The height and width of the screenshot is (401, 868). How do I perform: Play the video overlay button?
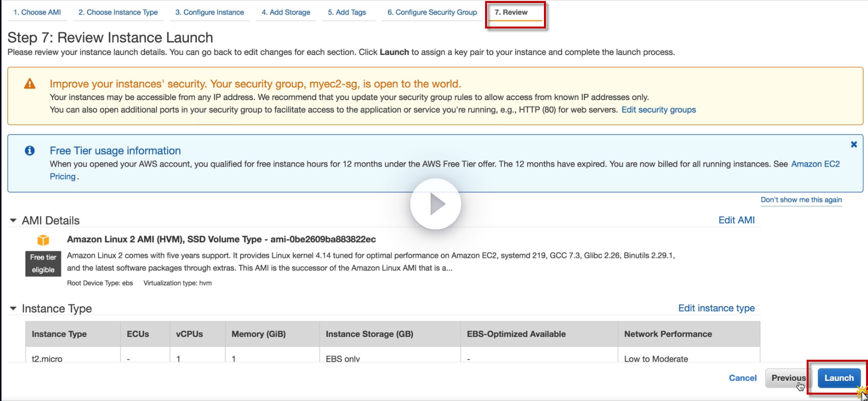pyautogui.click(x=435, y=204)
